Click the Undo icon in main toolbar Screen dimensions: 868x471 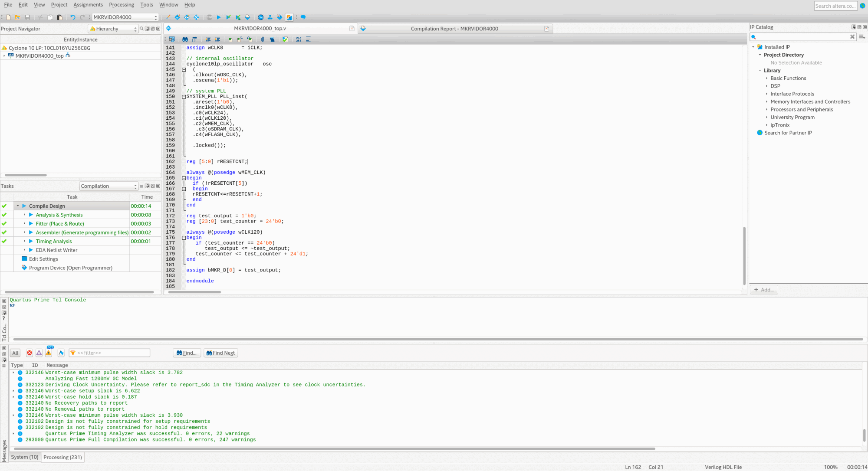click(73, 17)
